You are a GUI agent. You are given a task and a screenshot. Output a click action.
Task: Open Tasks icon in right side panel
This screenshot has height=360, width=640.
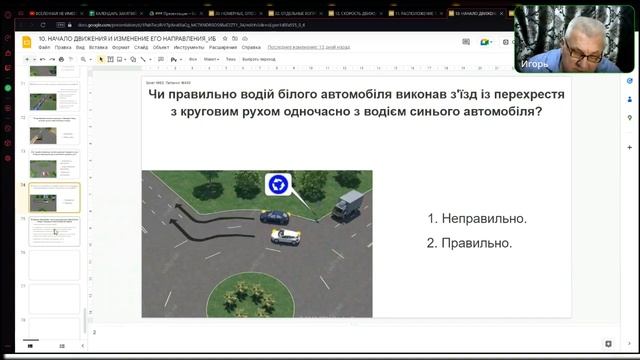[629, 81]
